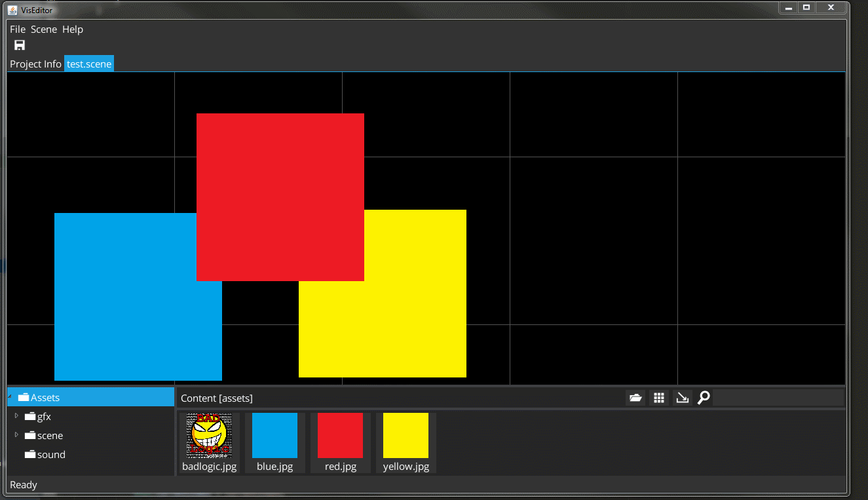Select the test.scene tab
868x500 pixels.
(89, 64)
